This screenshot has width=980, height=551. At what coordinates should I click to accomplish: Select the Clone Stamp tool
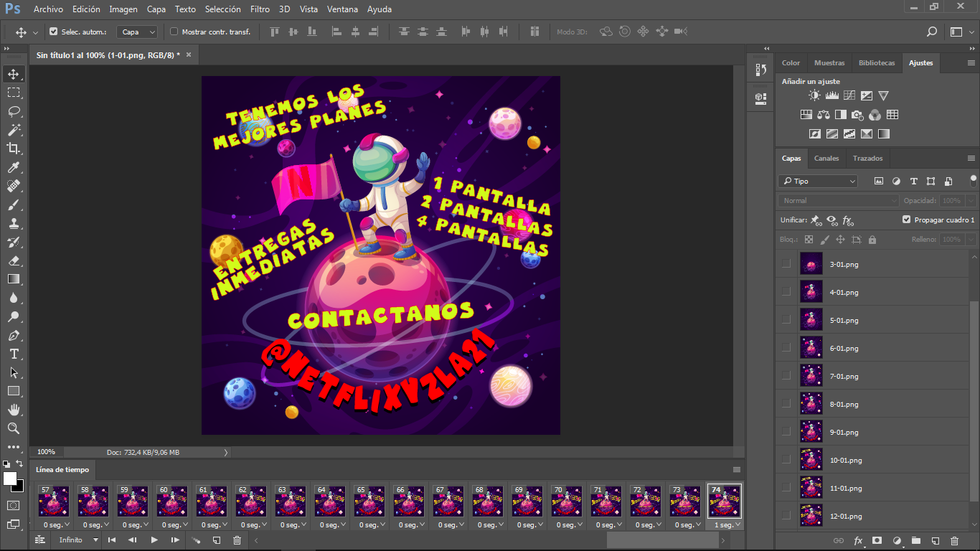point(14,223)
